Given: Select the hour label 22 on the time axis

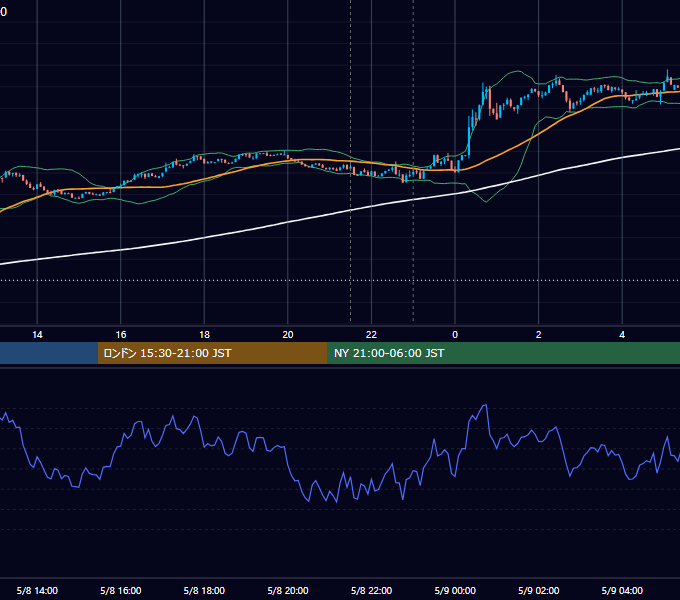Looking at the screenshot, I should [x=371, y=335].
